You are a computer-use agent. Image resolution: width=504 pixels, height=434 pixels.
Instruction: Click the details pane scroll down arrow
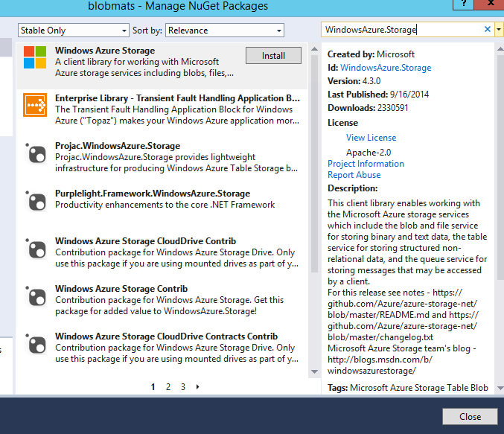500,388
